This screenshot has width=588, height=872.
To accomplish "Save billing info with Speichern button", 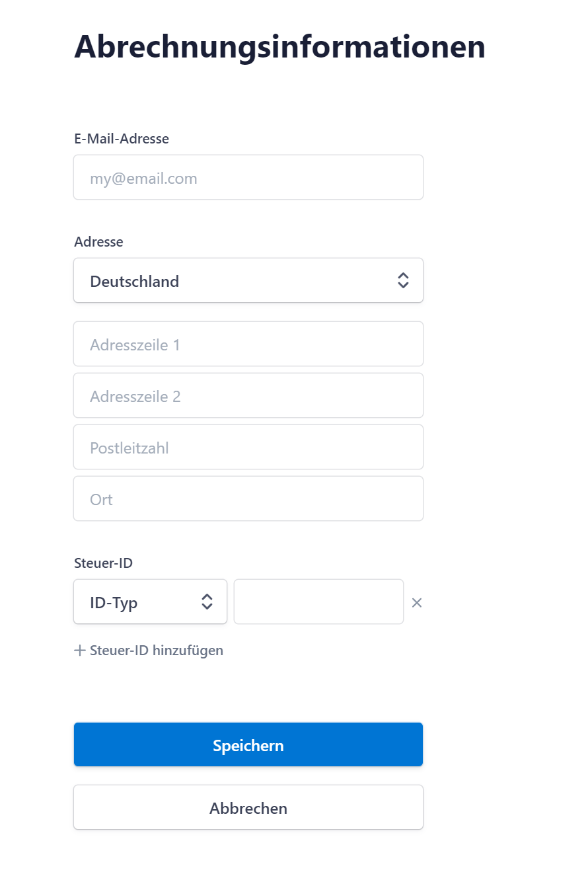I will click(x=248, y=744).
